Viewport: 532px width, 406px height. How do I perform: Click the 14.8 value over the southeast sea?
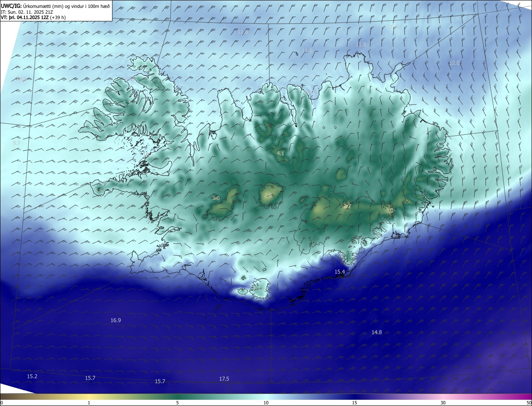pyautogui.click(x=377, y=332)
